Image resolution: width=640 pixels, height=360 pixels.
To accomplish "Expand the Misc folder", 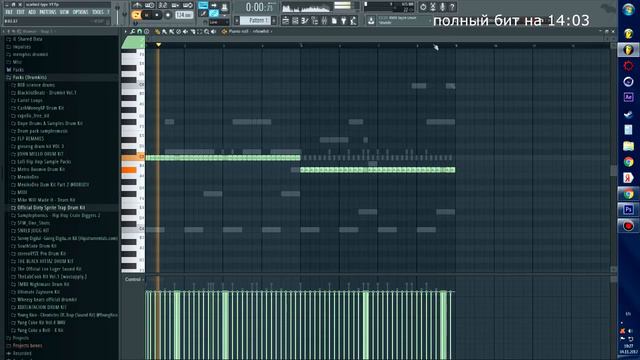I will 17,62.
